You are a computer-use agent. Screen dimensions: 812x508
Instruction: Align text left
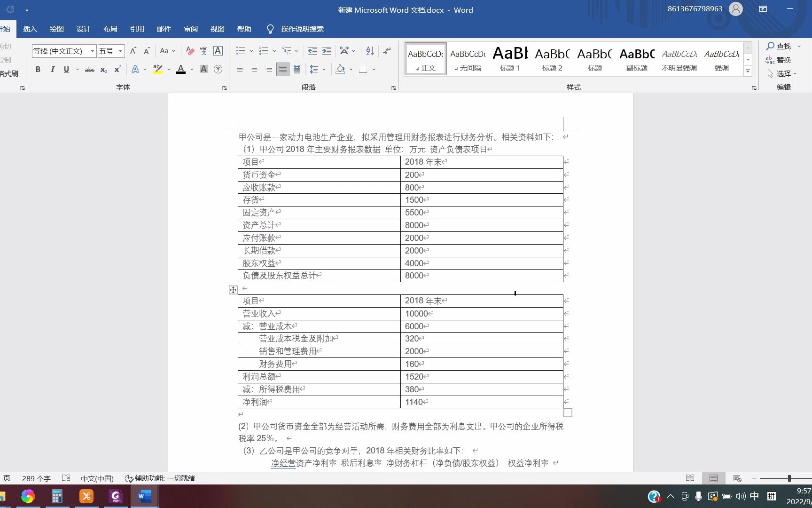point(240,69)
